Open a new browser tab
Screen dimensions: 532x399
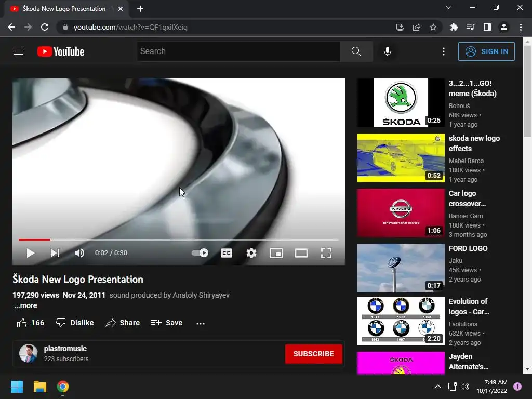pos(140,9)
